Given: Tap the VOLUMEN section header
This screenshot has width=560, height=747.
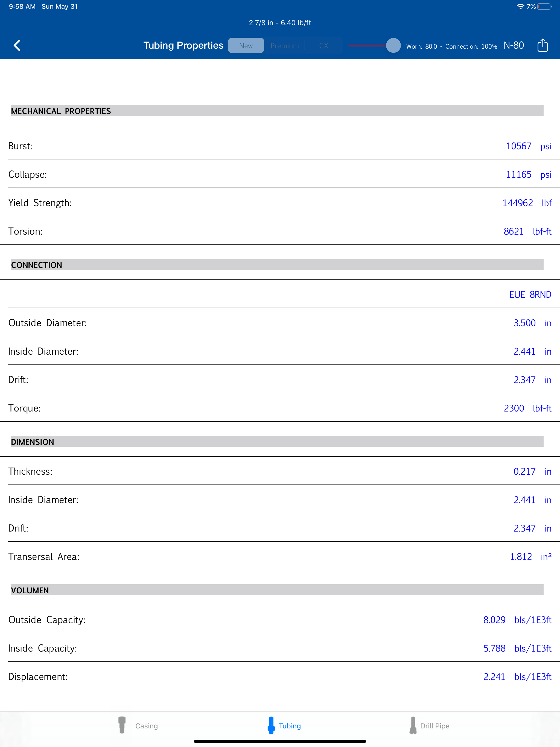Looking at the screenshot, I should click(277, 590).
